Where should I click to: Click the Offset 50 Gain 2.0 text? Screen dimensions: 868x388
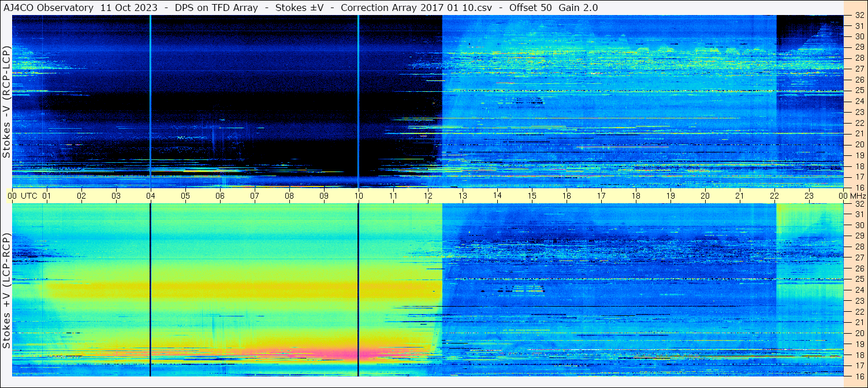pyautogui.click(x=554, y=8)
